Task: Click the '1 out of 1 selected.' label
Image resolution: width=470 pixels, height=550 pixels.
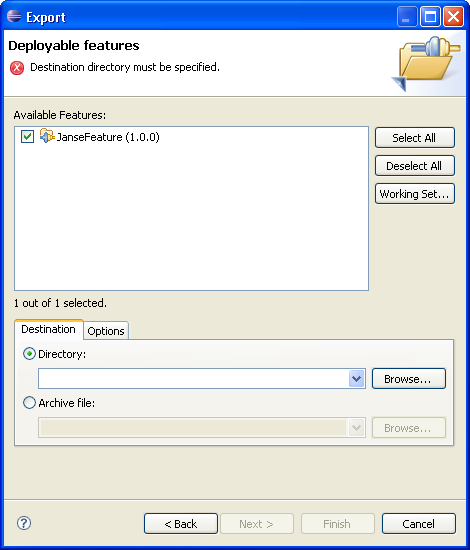Action: click(x=60, y=303)
